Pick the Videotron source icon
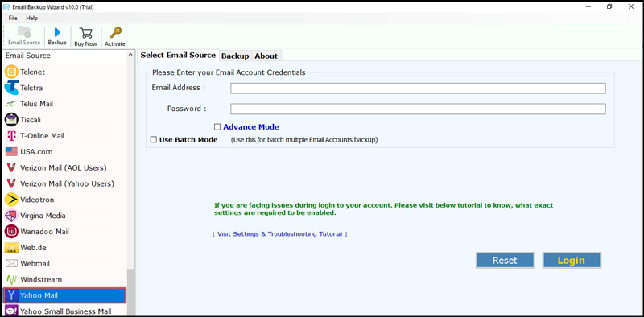Image resolution: width=644 pixels, height=317 pixels. coord(11,200)
